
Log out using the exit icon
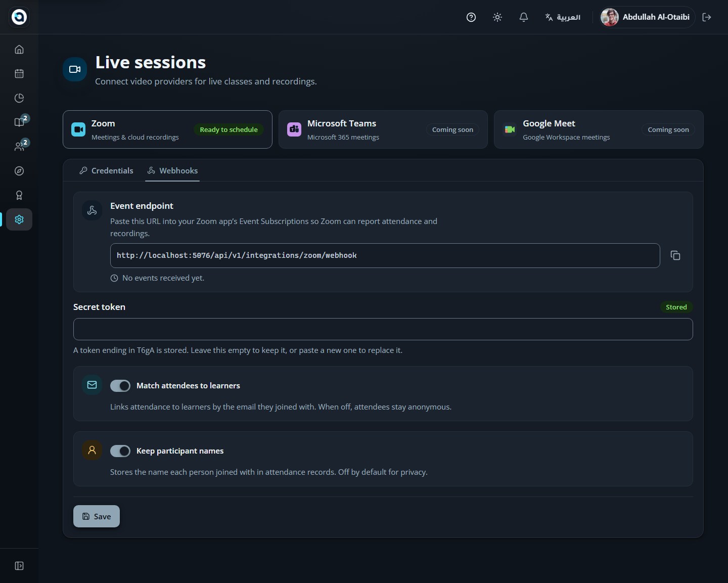coord(707,17)
